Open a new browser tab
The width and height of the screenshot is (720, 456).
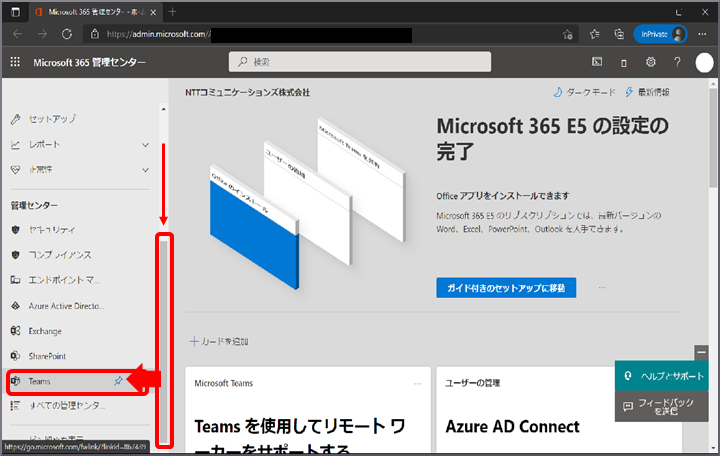(x=172, y=12)
